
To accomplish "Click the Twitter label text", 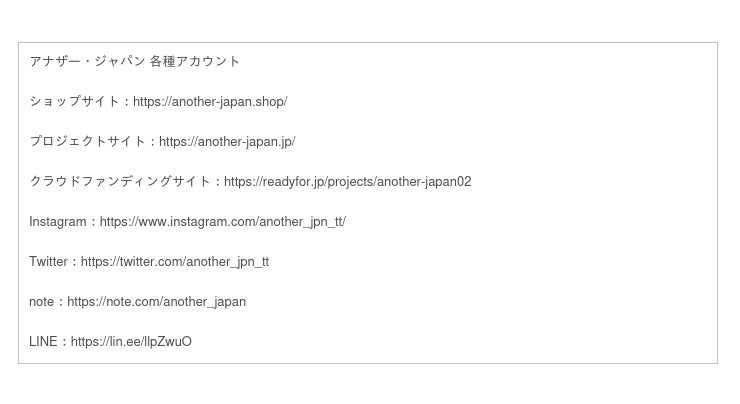I will tap(48, 262).
